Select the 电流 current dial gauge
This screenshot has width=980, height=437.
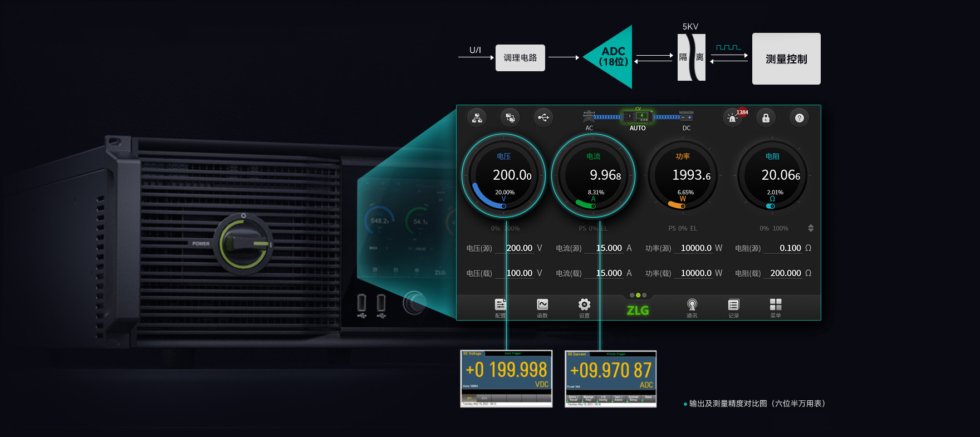pos(594,176)
